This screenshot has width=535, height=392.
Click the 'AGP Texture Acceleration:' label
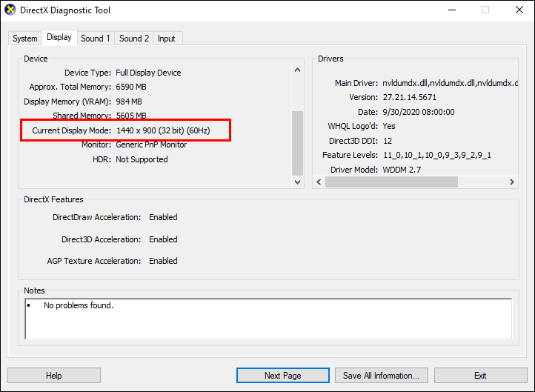tap(94, 261)
